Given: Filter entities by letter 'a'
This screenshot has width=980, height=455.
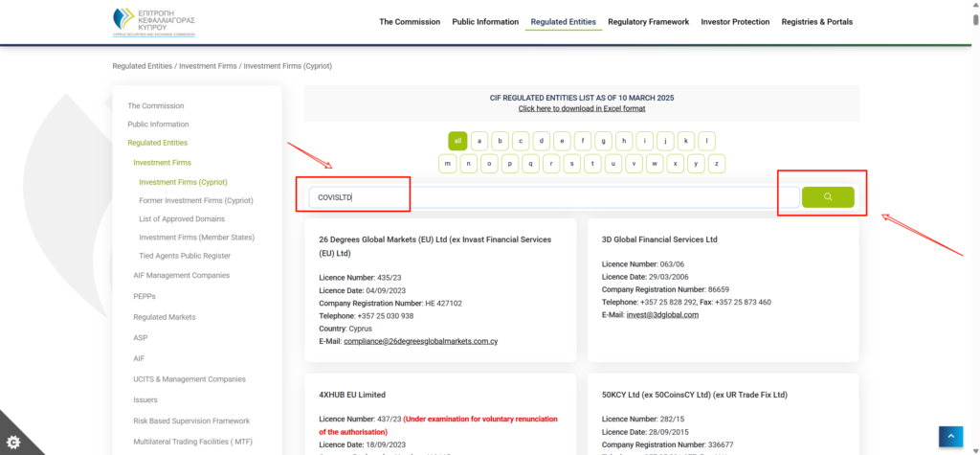Looking at the screenshot, I should [479, 141].
